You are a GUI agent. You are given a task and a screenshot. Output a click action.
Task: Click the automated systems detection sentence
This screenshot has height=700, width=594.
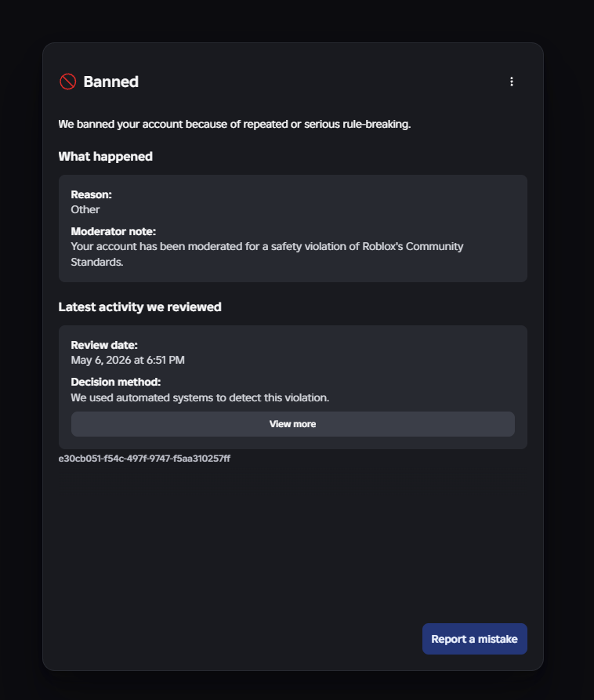(200, 397)
